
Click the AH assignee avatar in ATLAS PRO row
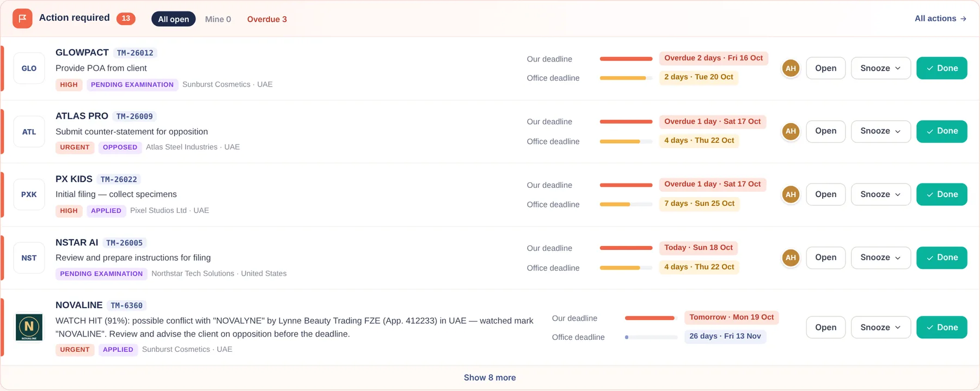791,131
